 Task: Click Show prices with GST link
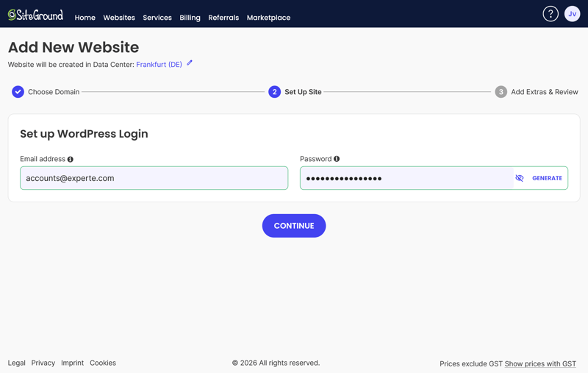tap(540, 363)
